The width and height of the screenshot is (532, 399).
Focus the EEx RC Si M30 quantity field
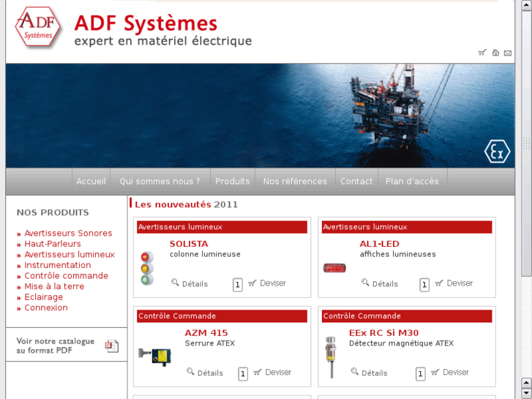click(x=420, y=374)
